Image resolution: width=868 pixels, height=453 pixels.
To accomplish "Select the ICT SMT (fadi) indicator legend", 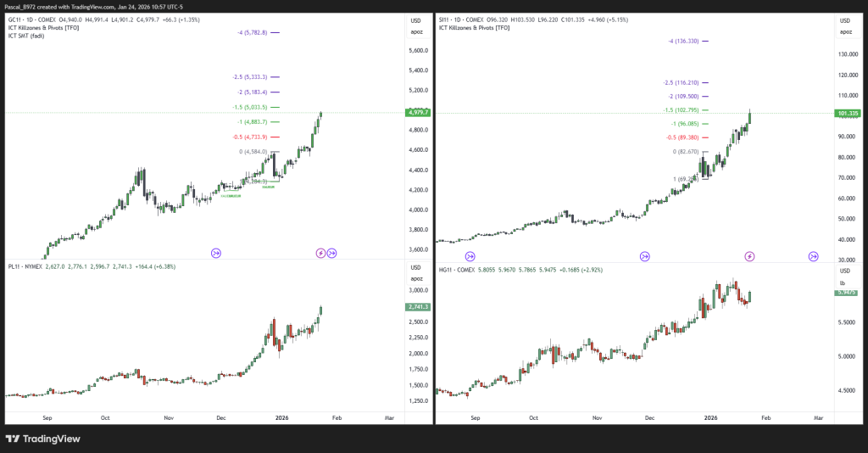I will [x=26, y=36].
